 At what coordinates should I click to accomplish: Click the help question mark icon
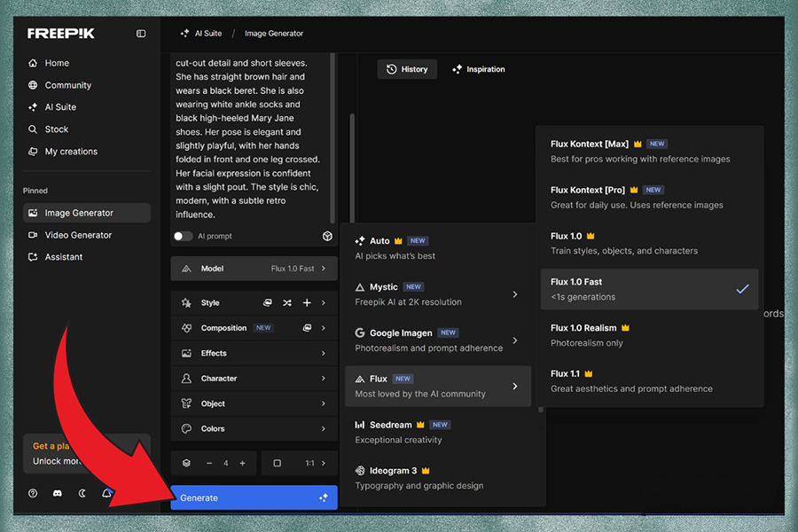(x=33, y=493)
